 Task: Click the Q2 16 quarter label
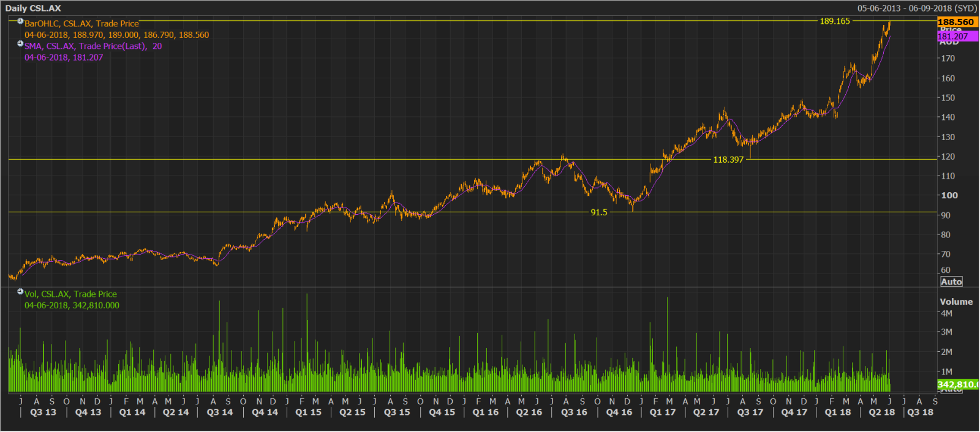tap(529, 412)
